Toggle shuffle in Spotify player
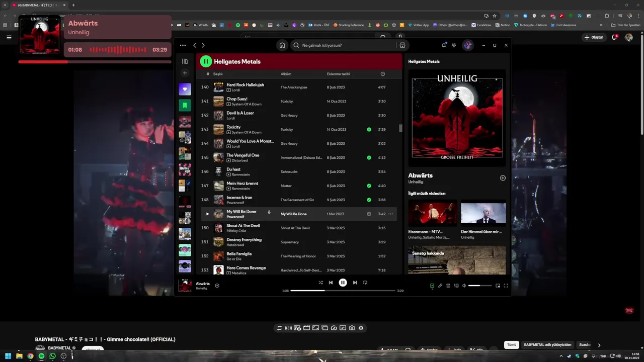The width and height of the screenshot is (644, 362). pos(320,283)
